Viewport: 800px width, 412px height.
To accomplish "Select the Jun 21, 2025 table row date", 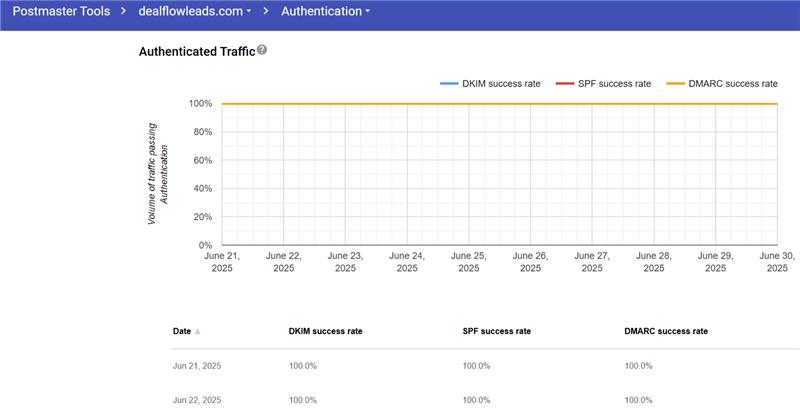I will pos(196,366).
